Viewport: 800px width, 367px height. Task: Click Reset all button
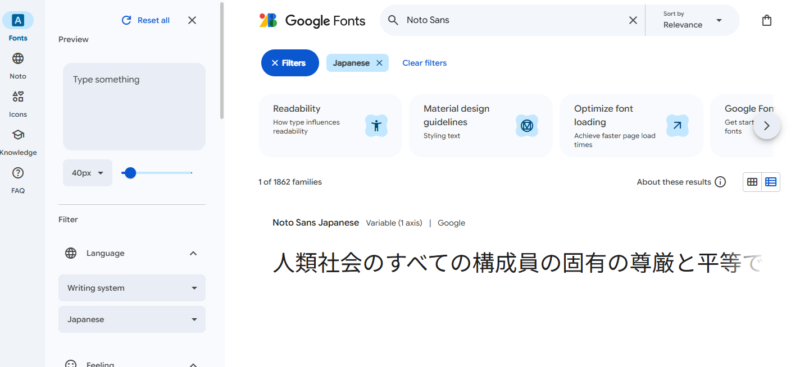click(x=145, y=20)
